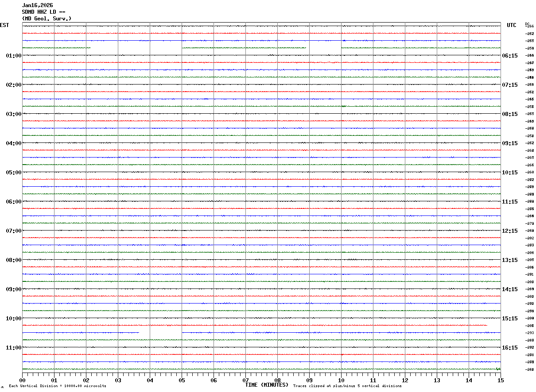Pick the 06 minute tick label
The width and height of the screenshot is (536, 392).
click(214, 380)
